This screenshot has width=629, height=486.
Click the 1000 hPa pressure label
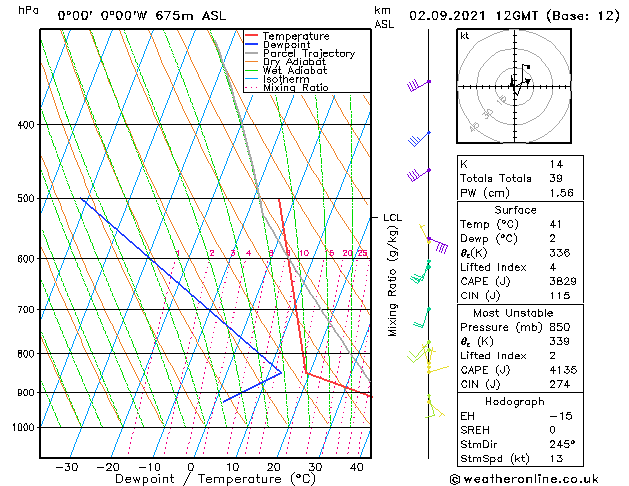coord(25,427)
